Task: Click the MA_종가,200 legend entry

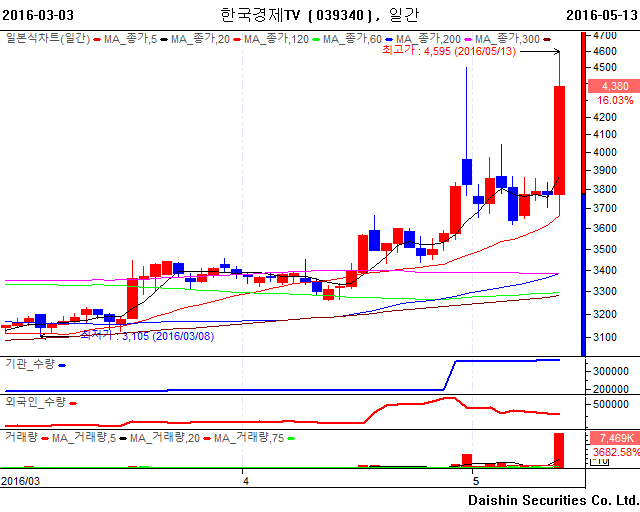Action: tap(428, 39)
